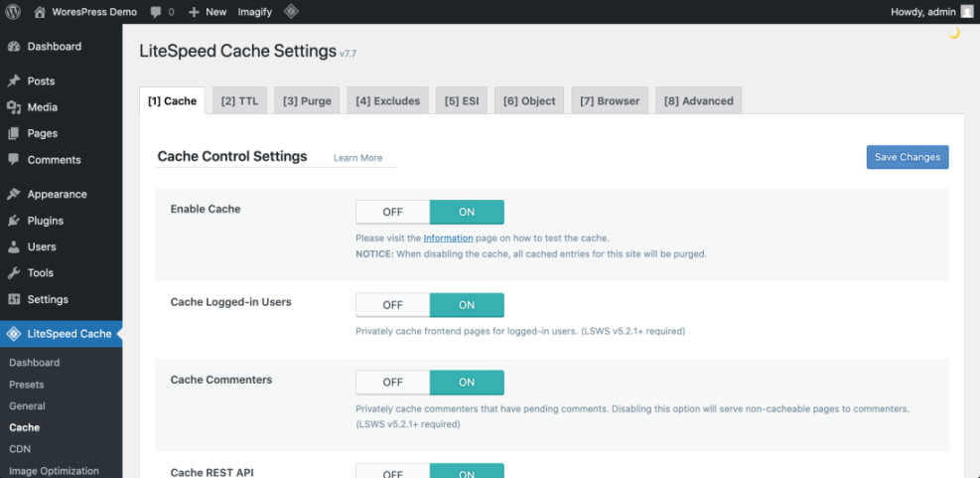The width and height of the screenshot is (980, 478).
Task: Open the [3] Purge tab
Action: coord(307,100)
